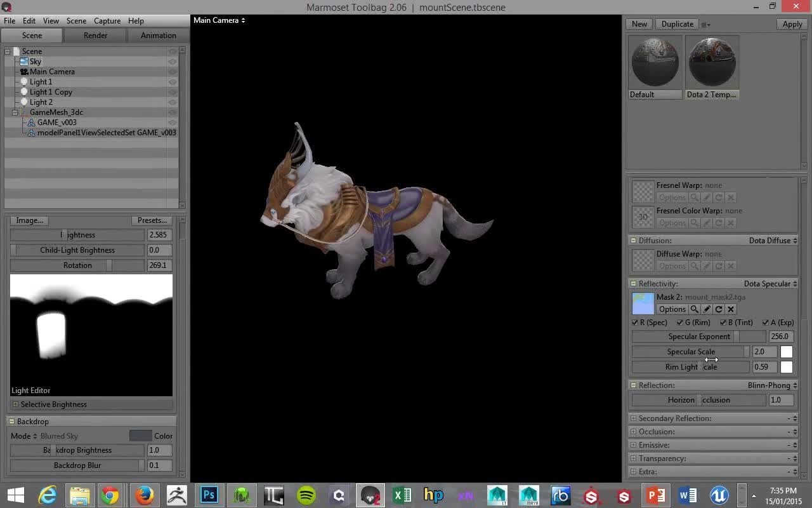Edit Mask 2 texture with pencil icon

(x=707, y=309)
